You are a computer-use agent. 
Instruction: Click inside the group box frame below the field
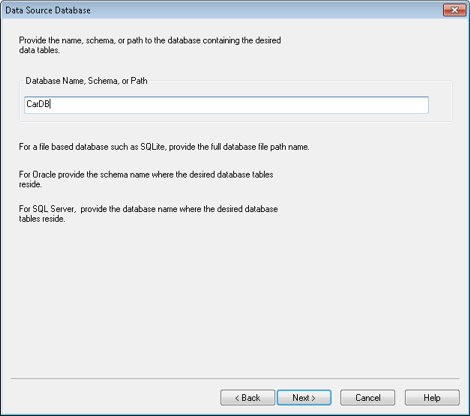click(x=235, y=118)
